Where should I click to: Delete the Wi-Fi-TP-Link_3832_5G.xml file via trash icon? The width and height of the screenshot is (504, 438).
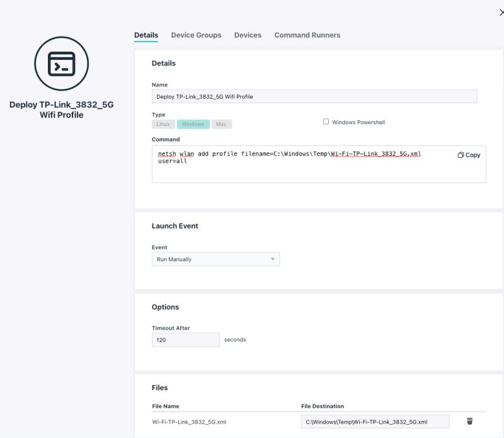click(x=470, y=422)
